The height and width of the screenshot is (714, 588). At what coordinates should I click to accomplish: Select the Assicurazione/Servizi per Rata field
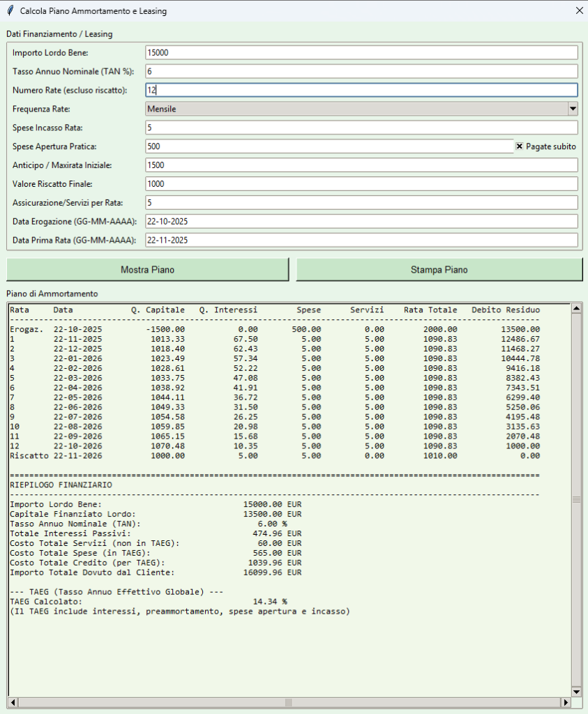pyautogui.click(x=361, y=203)
